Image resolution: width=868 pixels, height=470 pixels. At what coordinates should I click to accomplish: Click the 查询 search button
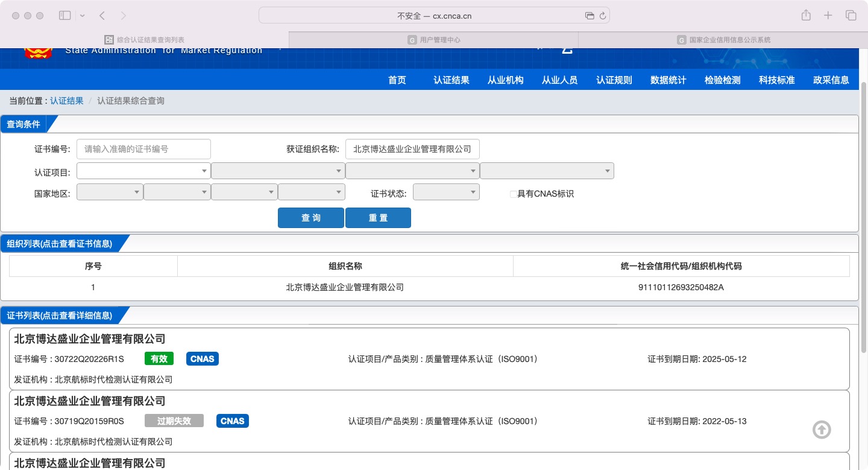coord(311,218)
